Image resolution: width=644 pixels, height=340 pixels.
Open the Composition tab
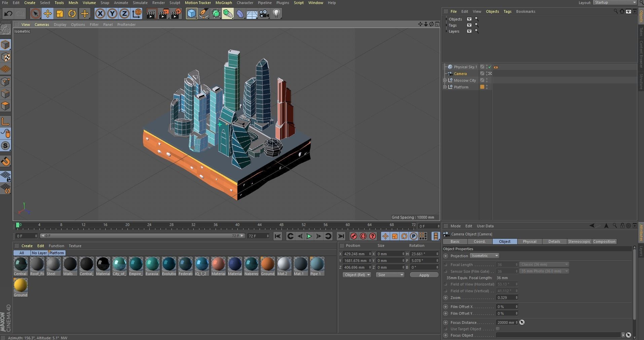point(604,242)
